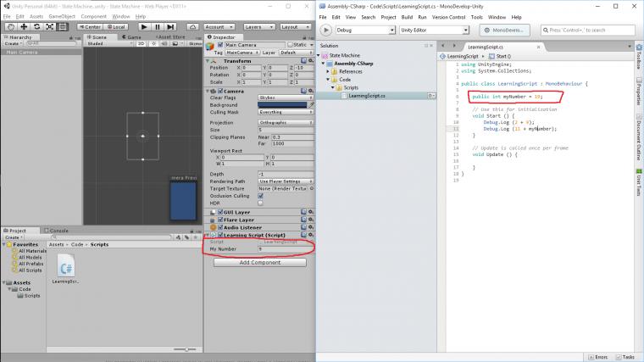This screenshot has height=362, width=644.
Task: Toggle Flare Layer component checkbox
Action: point(220,220)
